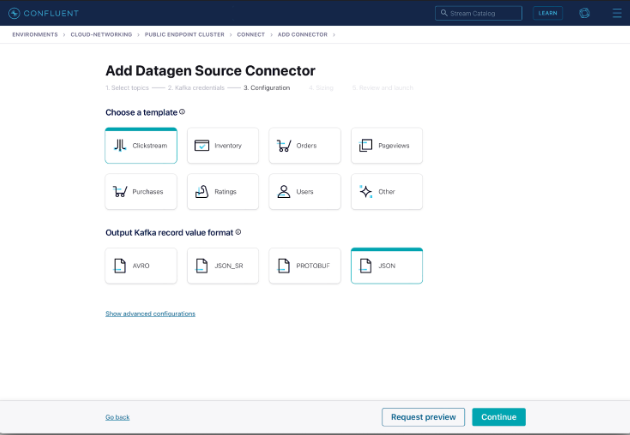This screenshot has height=435, width=630.
Task: Choose the Pageviews template label
Action: click(x=394, y=145)
